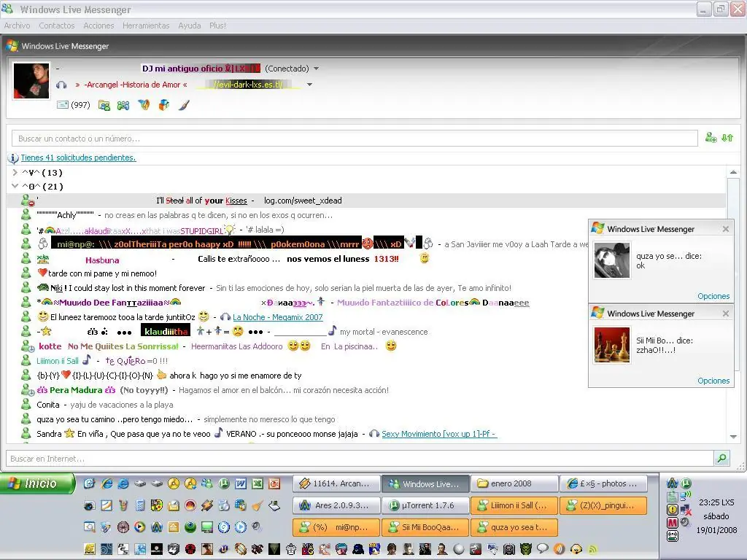Switch to the uTorrent 1.7.6 taskbar button
The image size is (747, 560).
[425, 506]
